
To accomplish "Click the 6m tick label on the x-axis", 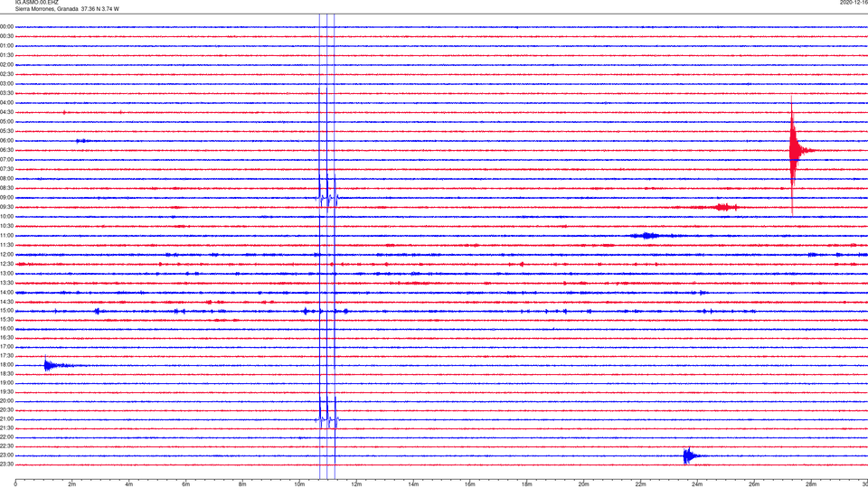I will coord(186,484).
